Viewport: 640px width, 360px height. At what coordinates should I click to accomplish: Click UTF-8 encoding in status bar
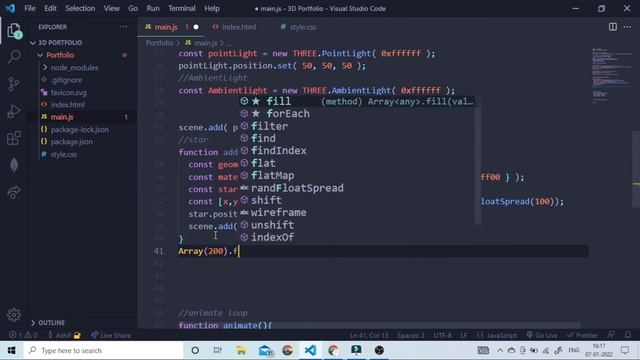[x=442, y=335]
